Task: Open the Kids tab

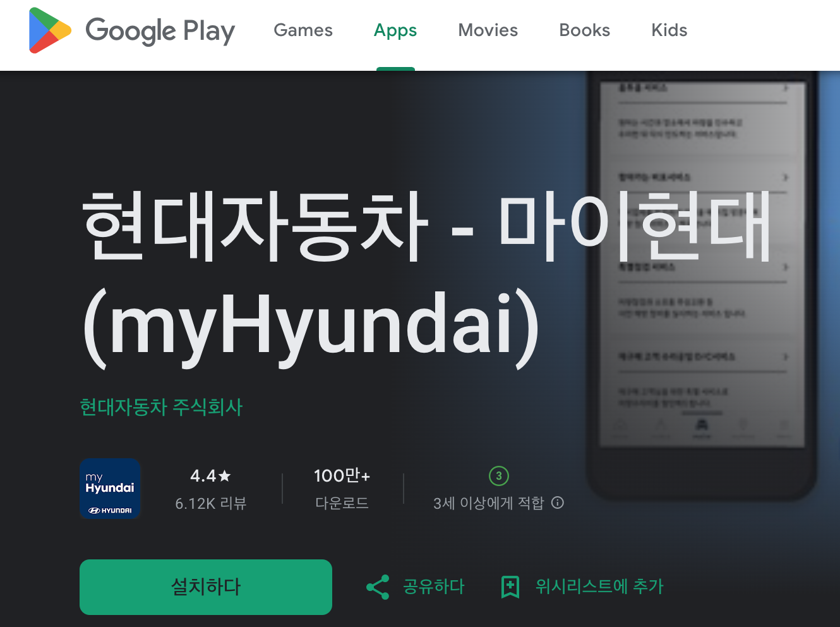Action: [669, 30]
